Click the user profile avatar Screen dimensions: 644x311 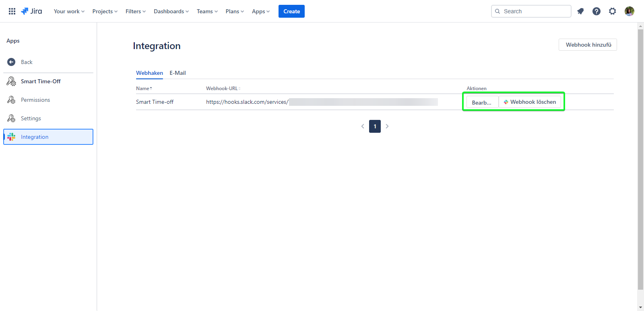point(630,11)
